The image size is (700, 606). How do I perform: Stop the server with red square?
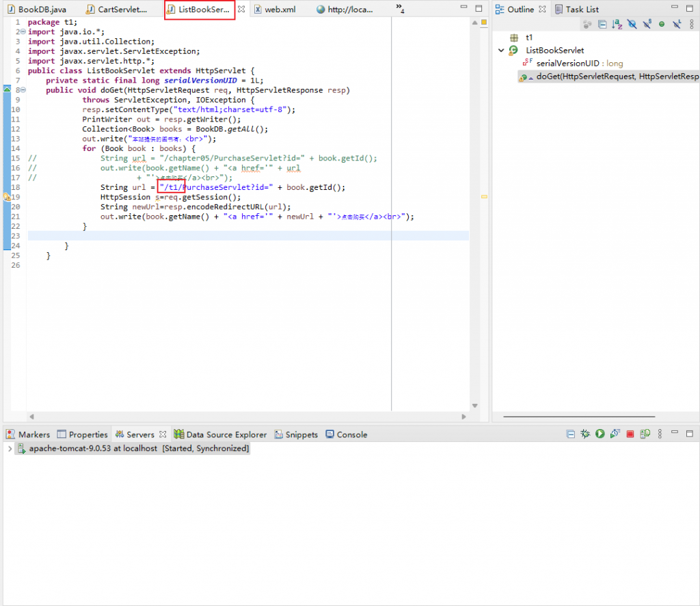(630, 435)
